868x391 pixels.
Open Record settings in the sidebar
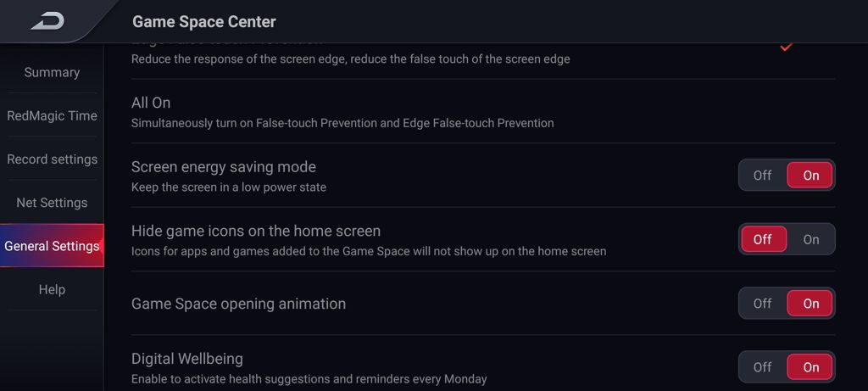(x=52, y=159)
